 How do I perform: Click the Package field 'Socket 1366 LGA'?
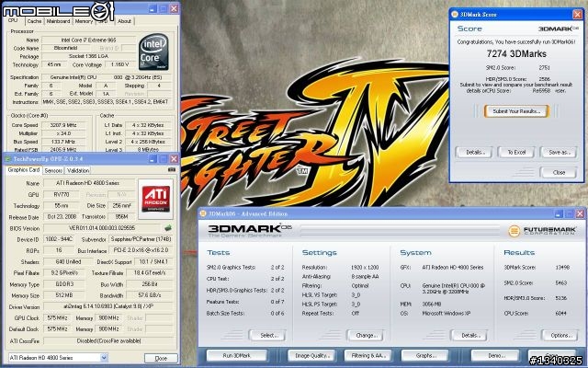pyautogui.click(x=88, y=56)
